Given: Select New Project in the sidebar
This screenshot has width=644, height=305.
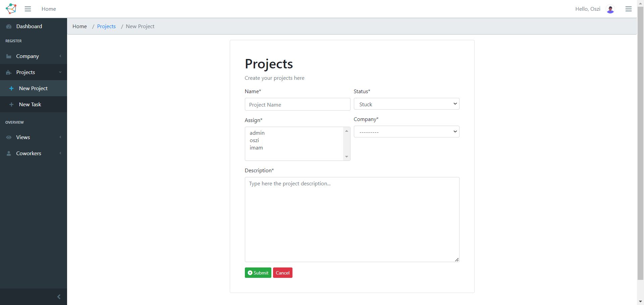Looking at the screenshot, I should (x=33, y=88).
